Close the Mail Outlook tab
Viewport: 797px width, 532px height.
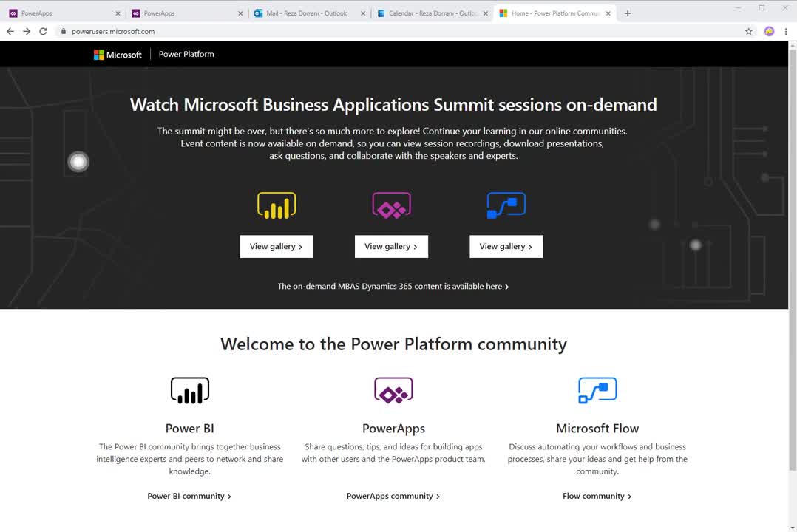[363, 14]
